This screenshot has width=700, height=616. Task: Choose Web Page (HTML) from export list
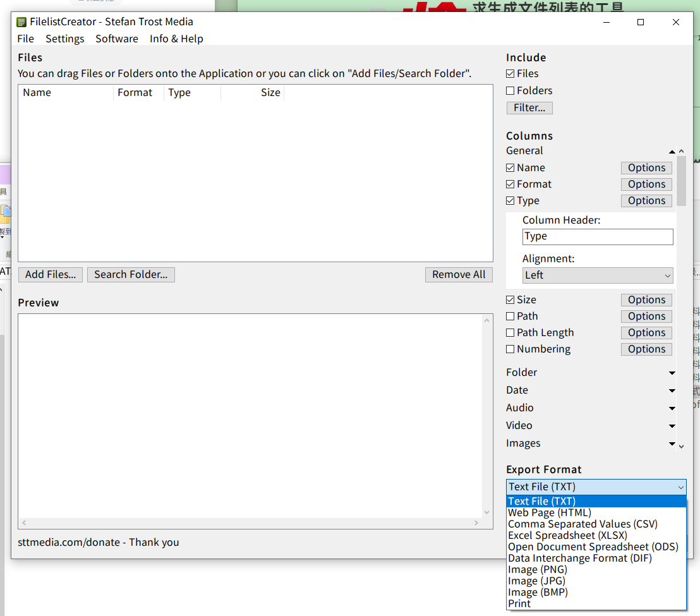pos(549,512)
